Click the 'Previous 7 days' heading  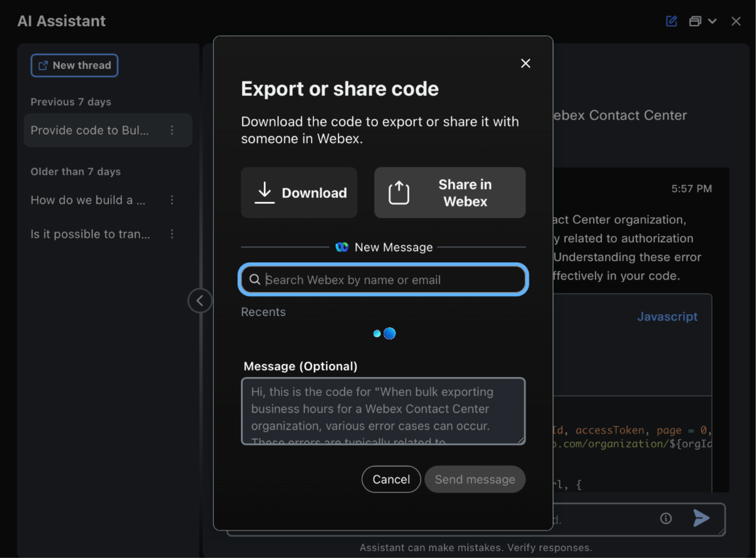click(x=71, y=102)
